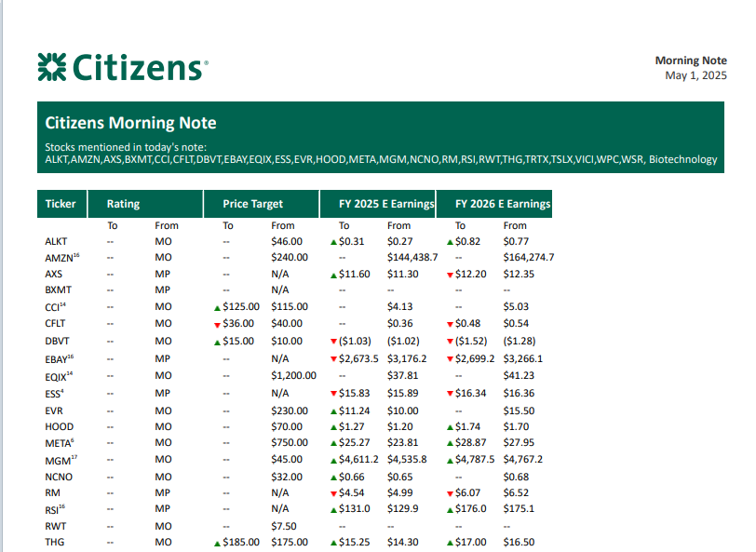Click the AMZN ticker cell
756x552 pixels.
pos(62,258)
